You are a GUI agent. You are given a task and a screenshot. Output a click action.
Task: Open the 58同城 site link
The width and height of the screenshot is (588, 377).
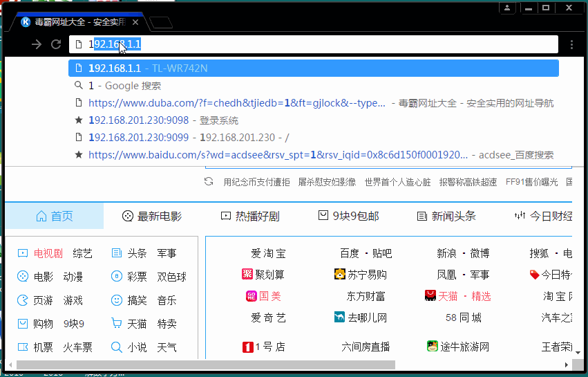click(464, 318)
